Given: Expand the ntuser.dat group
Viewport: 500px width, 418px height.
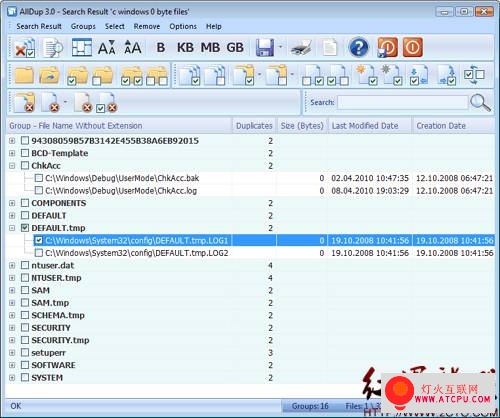Looking at the screenshot, I should 12,265.
